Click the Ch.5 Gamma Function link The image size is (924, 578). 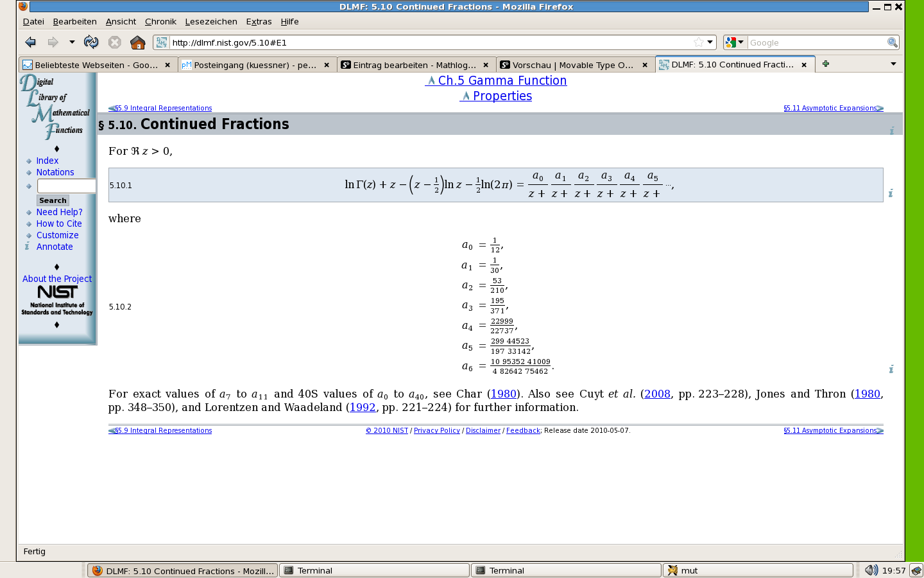tap(496, 80)
